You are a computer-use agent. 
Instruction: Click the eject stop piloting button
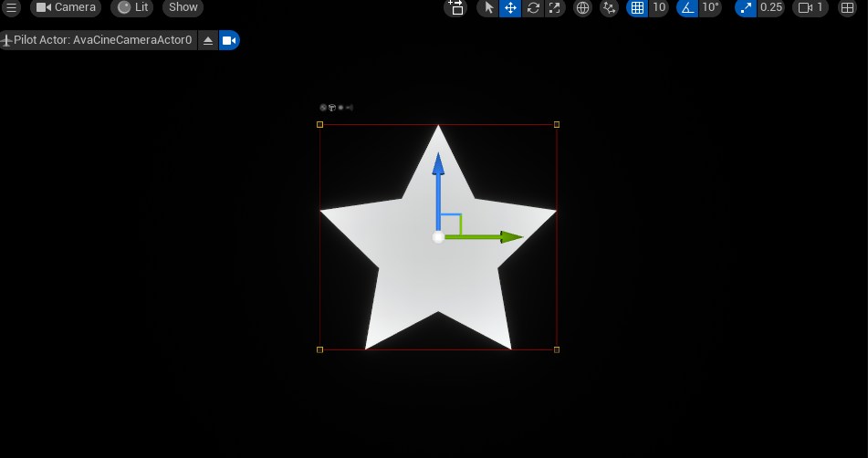[207, 40]
